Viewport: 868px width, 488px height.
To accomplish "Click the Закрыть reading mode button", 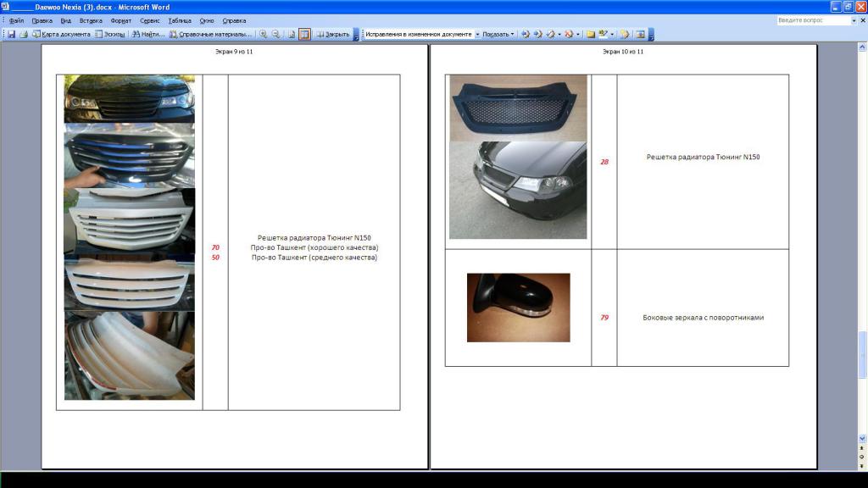I will click(332, 35).
